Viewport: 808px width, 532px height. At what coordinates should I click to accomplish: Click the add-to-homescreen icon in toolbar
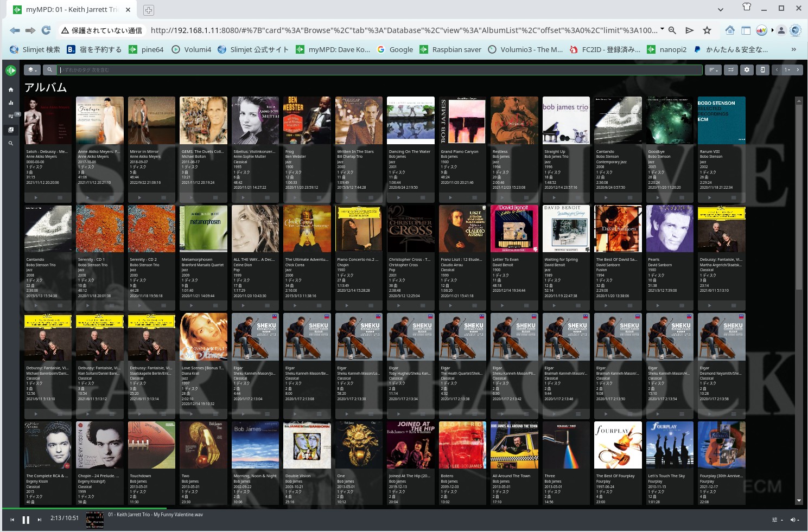762,70
